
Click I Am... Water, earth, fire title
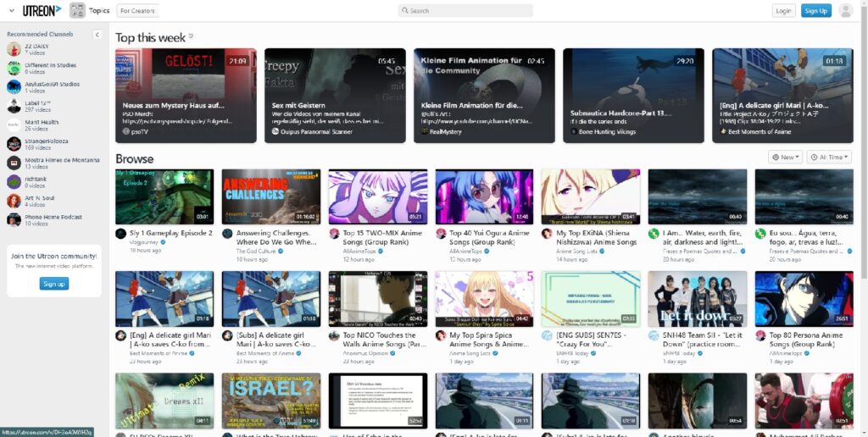pyautogui.click(x=703, y=237)
